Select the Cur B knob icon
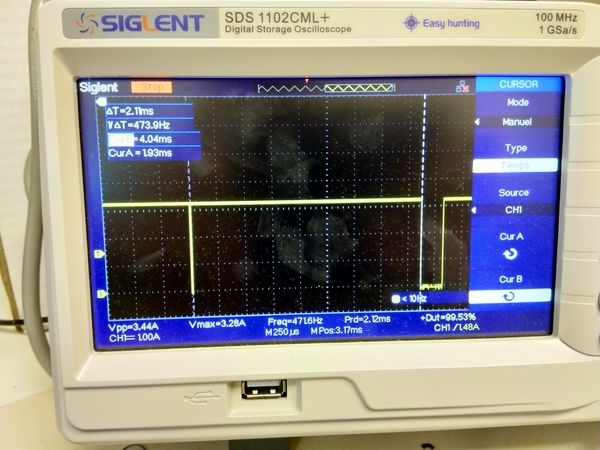This screenshot has height=450, width=600. point(511,296)
